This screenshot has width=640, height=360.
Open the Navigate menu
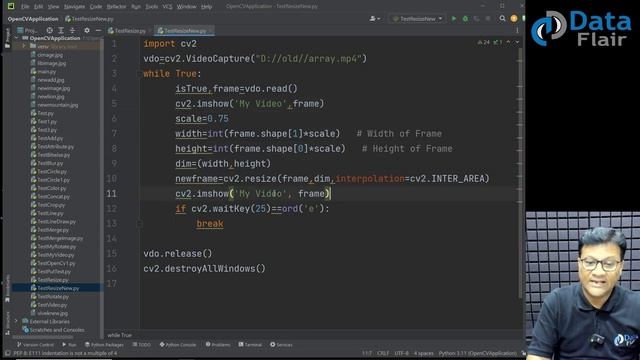(x=74, y=7)
